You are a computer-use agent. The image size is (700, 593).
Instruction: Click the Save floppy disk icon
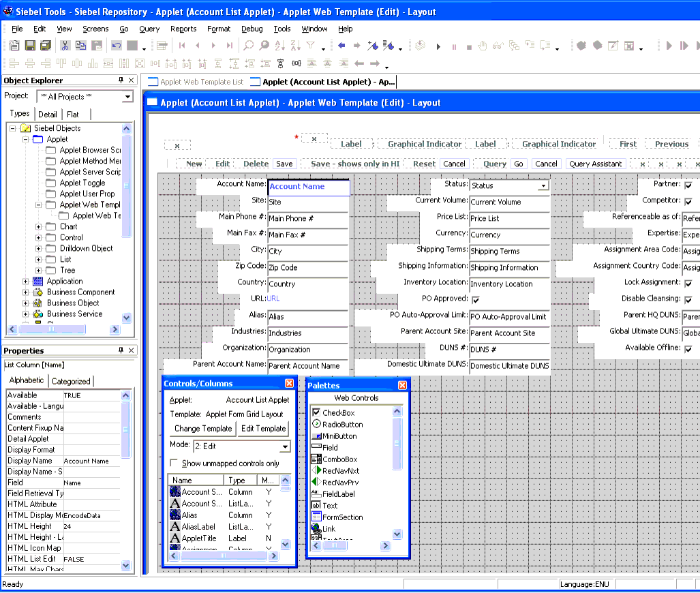click(x=30, y=46)
